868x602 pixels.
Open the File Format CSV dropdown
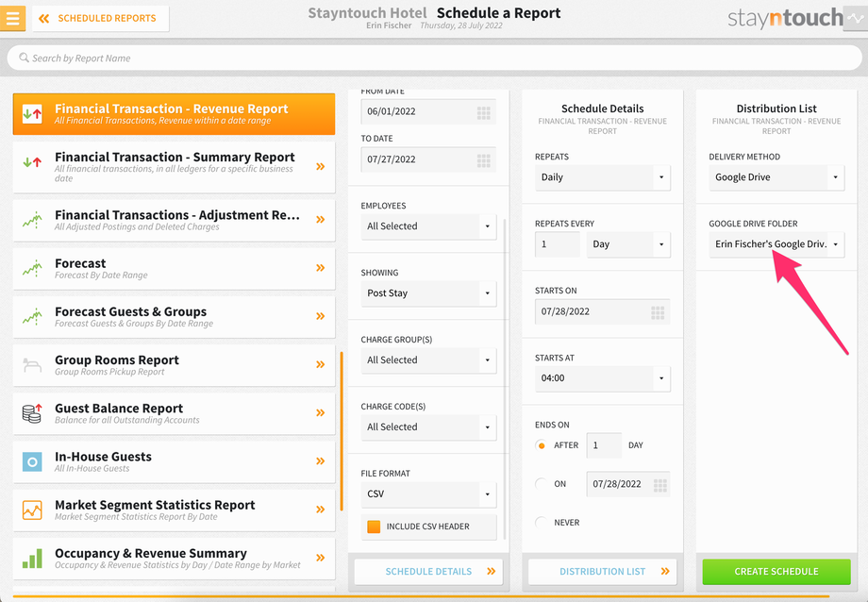(428, 494)
